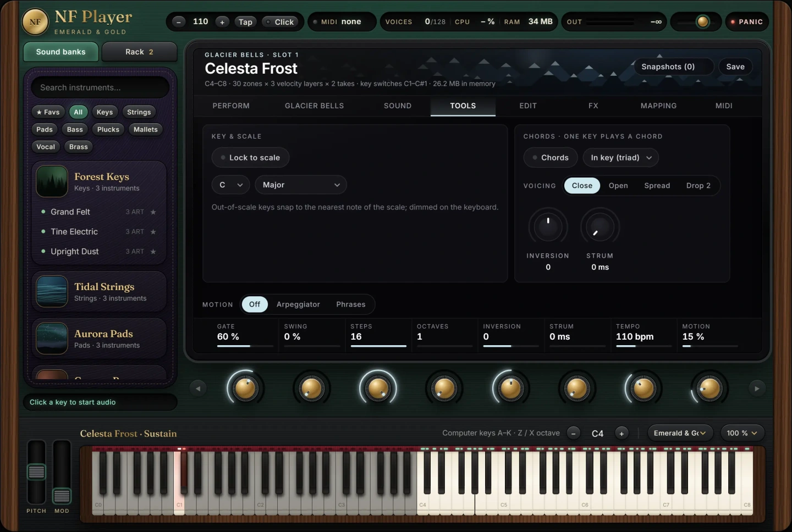This screenshot has width=792, height=532.
Task: Click the Save snapshot button
Action: (x=735, y=67)
